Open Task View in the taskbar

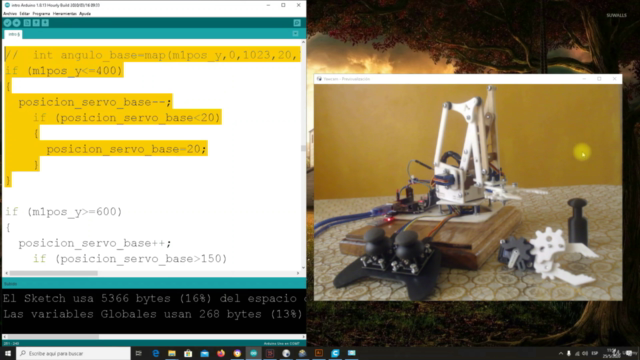pyautogui.click(x=139, y=353)
